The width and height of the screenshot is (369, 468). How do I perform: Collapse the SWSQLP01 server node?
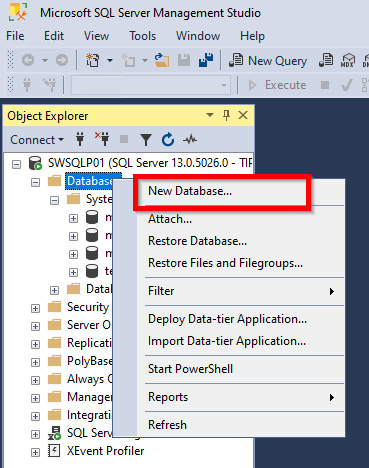(x=16, y=164)
